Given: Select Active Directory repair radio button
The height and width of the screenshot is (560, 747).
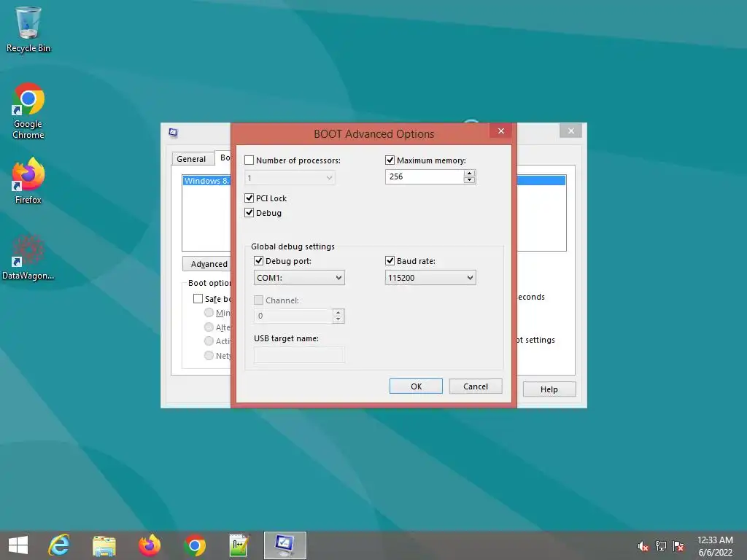Looking at the screenshot, I should 209,341.
